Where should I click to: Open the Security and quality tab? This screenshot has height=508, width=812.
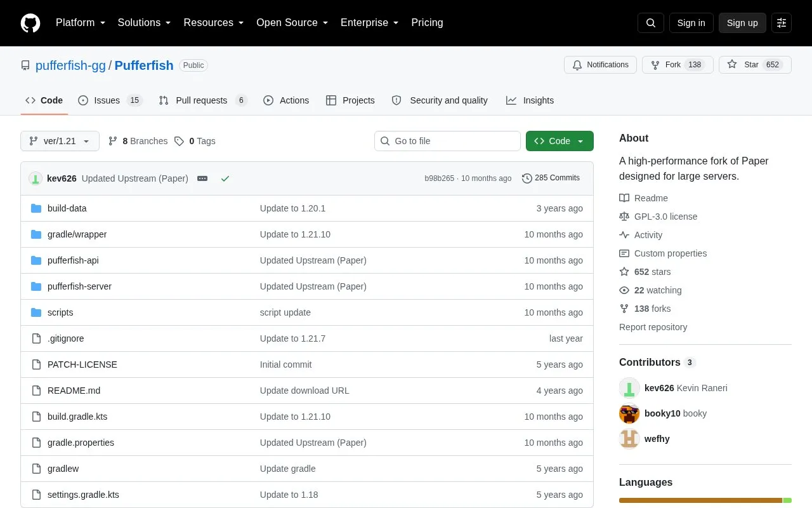click(x=440, y=100)
